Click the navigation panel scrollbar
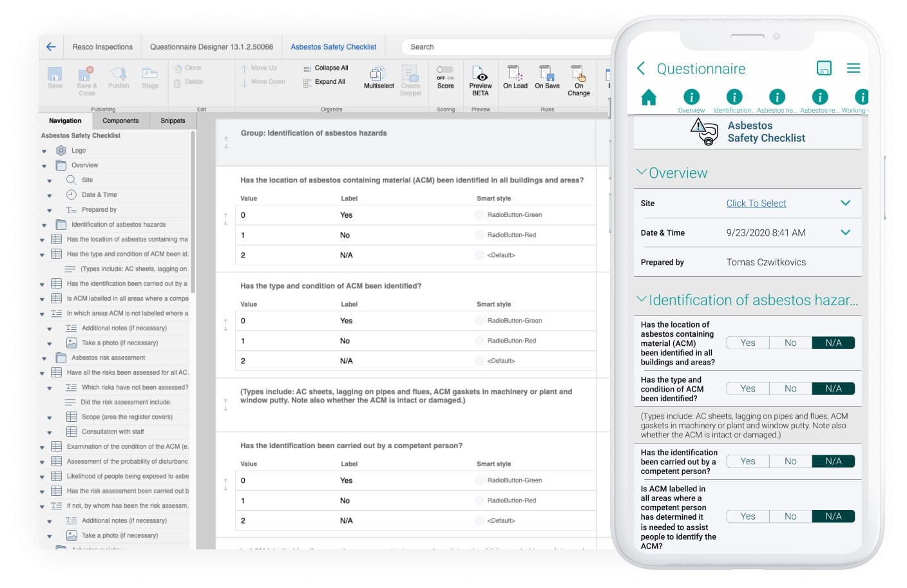 point(193,213)
